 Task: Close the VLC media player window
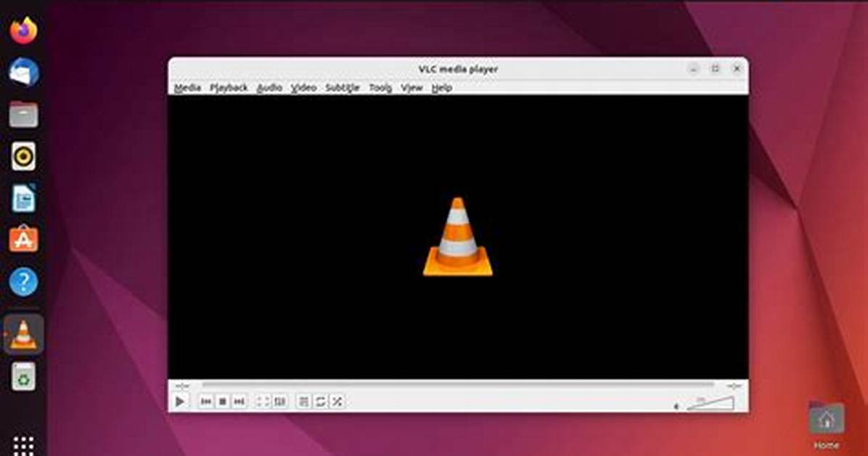pyautogui.click(x=737, y=69)
